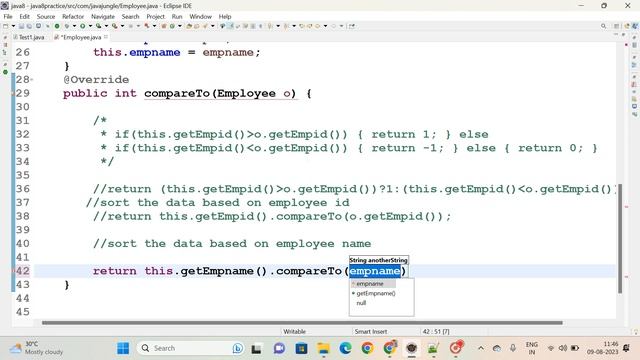The image size is (640, 360).
Task: Click the Last Edit Location icon
Action: click(302, 26)
